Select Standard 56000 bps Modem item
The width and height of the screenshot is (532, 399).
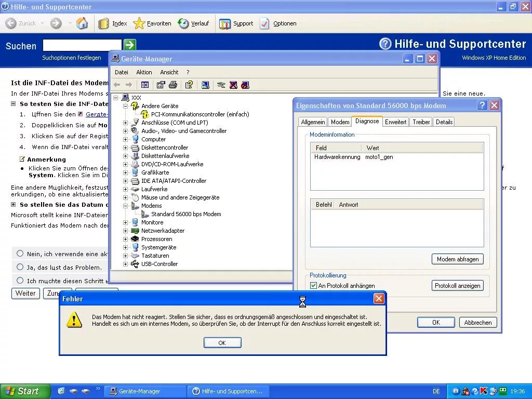pyautogui.click(x=186, y=214)
